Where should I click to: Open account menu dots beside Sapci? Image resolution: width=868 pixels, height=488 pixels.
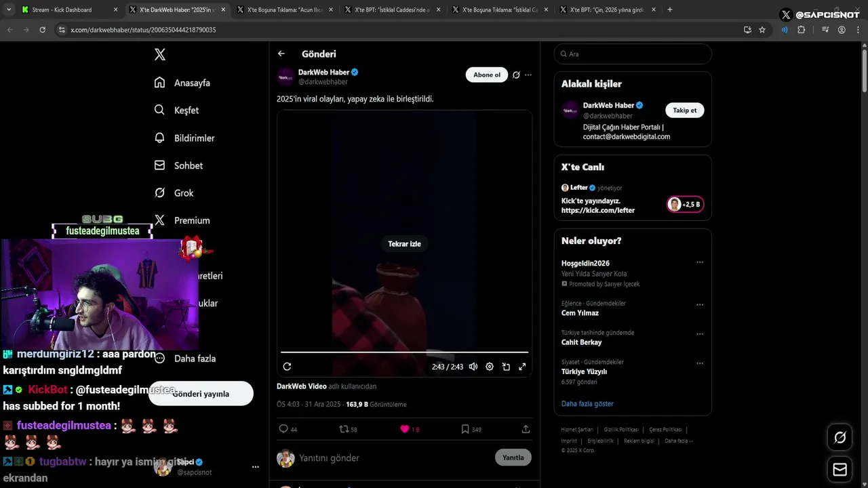tap(256, 467)
